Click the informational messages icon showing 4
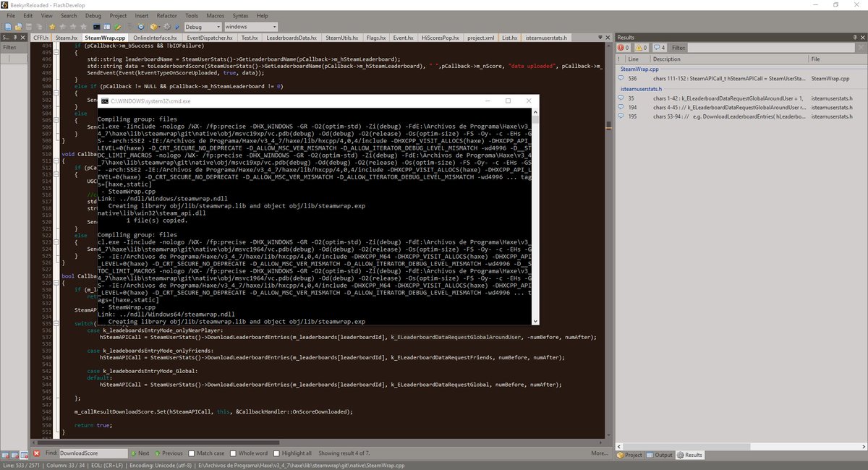This screenshot has height=470, width=868. point(658,48)
